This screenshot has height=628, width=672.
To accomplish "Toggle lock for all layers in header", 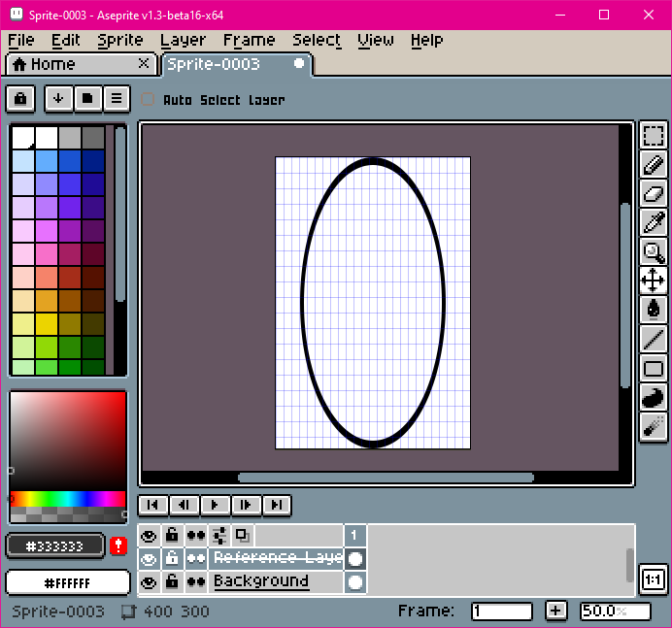I will 172,536.
